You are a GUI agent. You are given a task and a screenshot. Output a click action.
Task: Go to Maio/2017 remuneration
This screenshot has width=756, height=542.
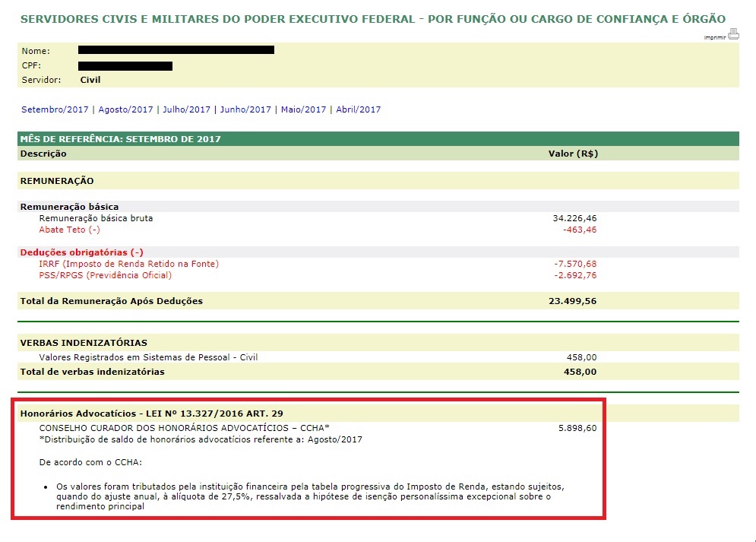click(x=303, y=109)
